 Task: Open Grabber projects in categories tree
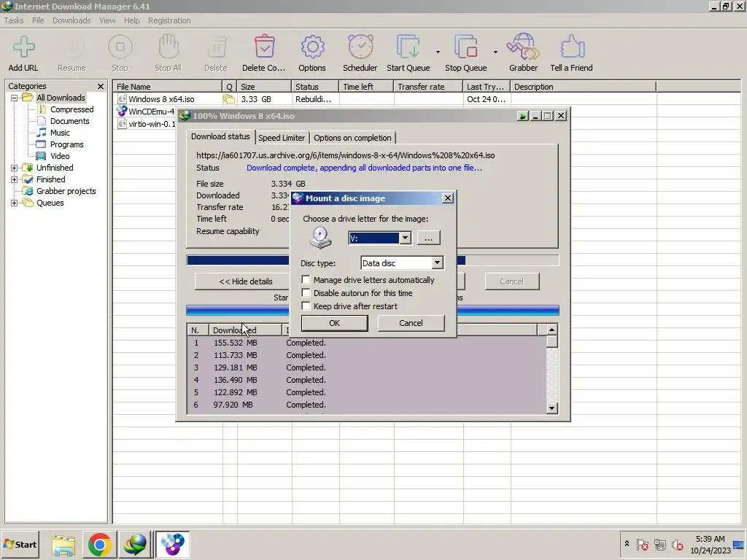click(66, 191)
